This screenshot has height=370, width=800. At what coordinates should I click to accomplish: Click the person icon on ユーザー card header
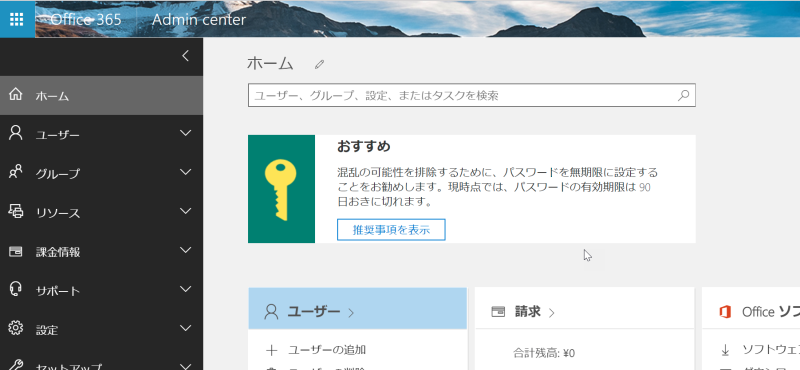(x=271, y=312)
